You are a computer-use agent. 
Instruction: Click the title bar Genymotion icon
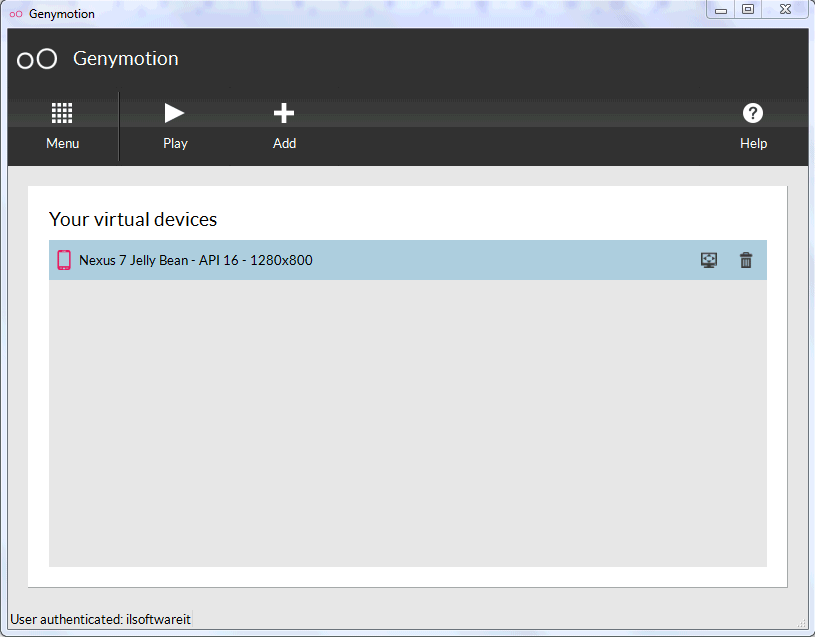point(16,14)
